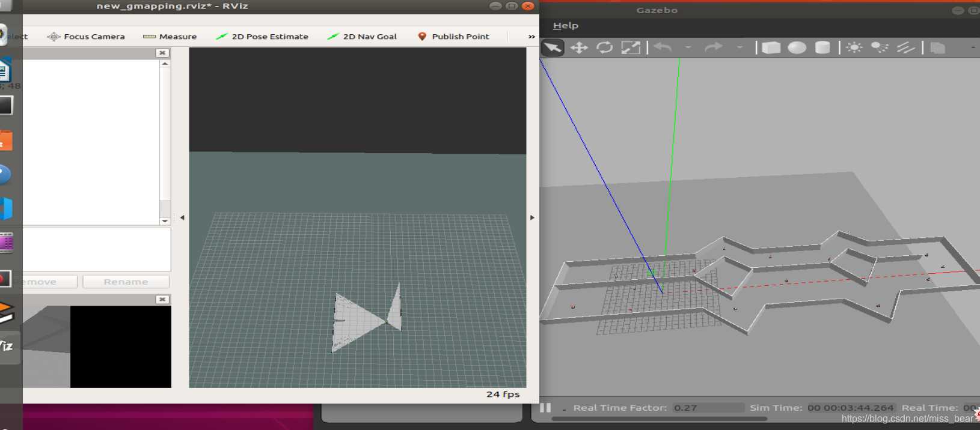Click the Rename button in RViz
The height and width of the screenshot is (430, 980).
point(126,282)
